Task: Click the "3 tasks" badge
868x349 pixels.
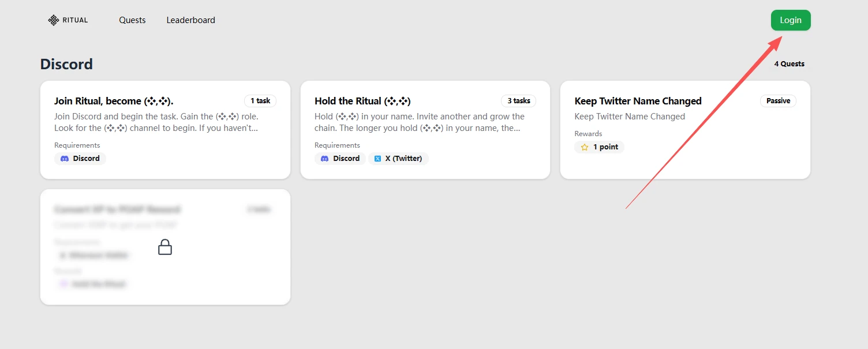Action: pos(518,101)
